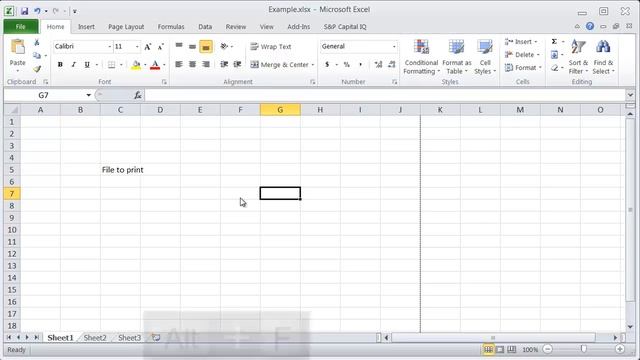This screenshot has height=360, width=640.
Task: Switch to Sheet2 worksheet tab
Action: click(95, 338)
